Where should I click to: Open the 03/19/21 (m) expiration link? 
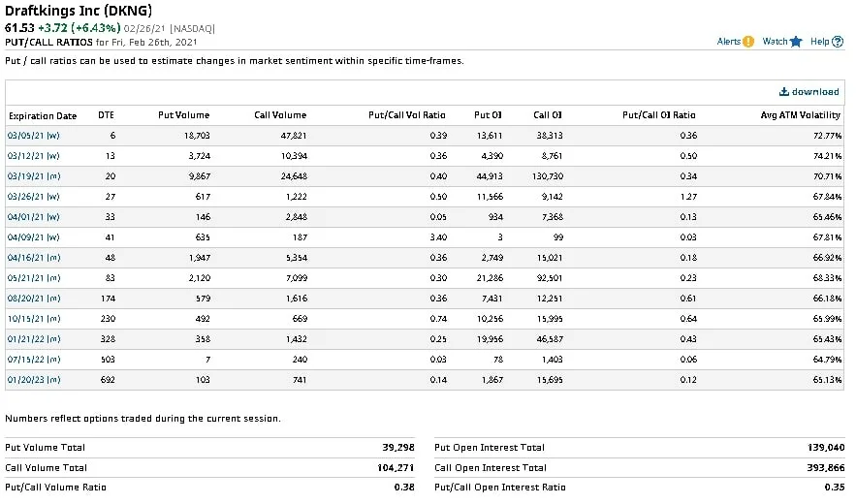34,176
